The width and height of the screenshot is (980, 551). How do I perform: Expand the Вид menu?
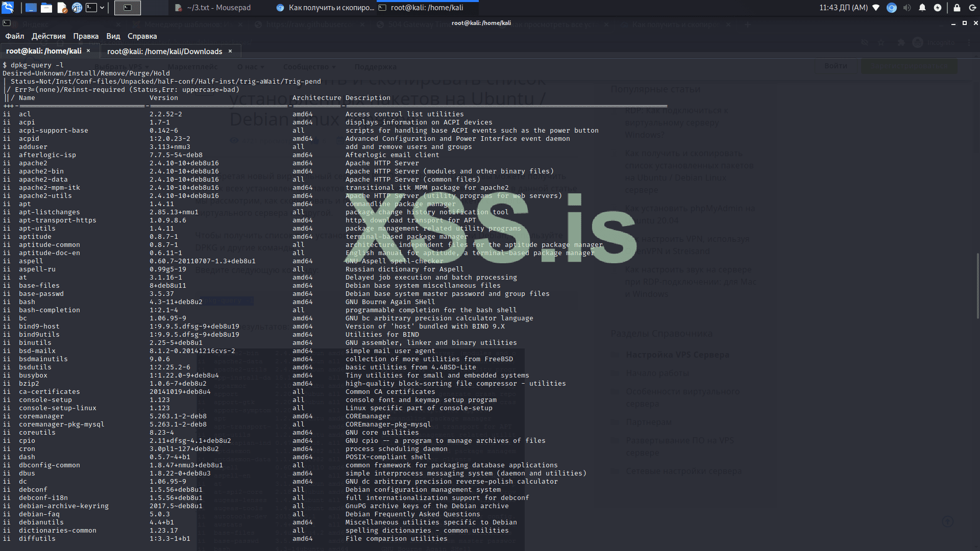point(113,36)
